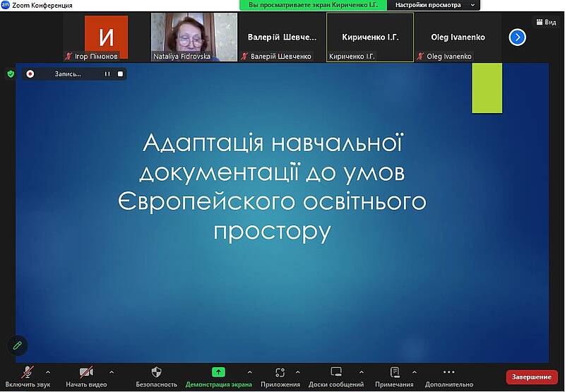This screenshot has width=565, height=392.
Task: Click the red recording indicator dot
Action: coord(30,74)
